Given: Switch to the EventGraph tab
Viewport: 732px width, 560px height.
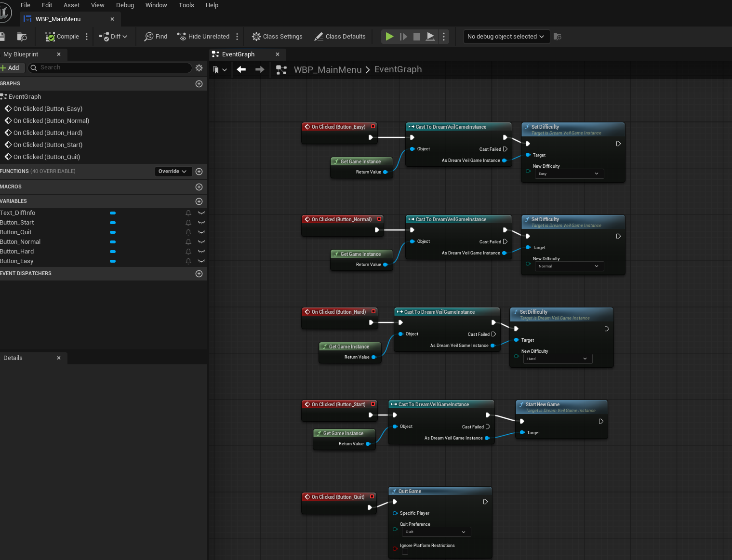Looking at the screenshot, I should point(247,54).
